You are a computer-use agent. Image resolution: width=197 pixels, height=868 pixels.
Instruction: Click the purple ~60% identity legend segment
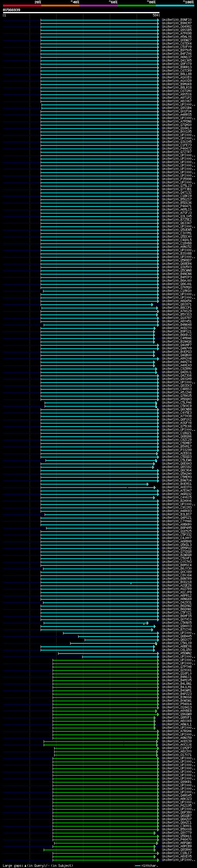coord(98,6)
